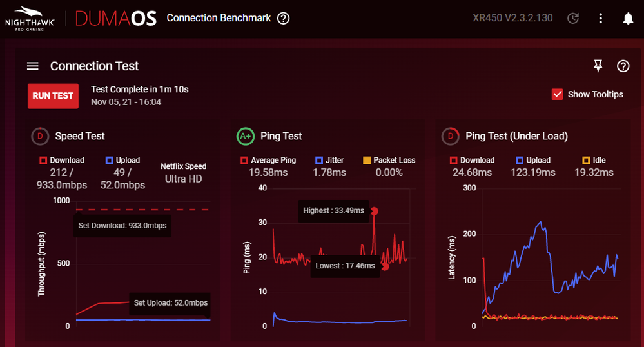Image resolution: width=644 pixels, height=347 pixels.
Task: Toggle Idle series in Under Load legend
Action: pyautogui.click(x=586, y=160)
